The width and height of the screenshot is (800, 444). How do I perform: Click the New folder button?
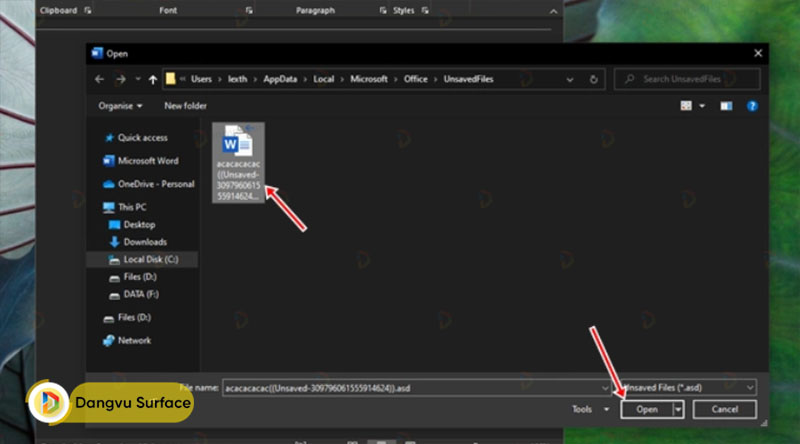pyautogui.click(x=185, y=106)
